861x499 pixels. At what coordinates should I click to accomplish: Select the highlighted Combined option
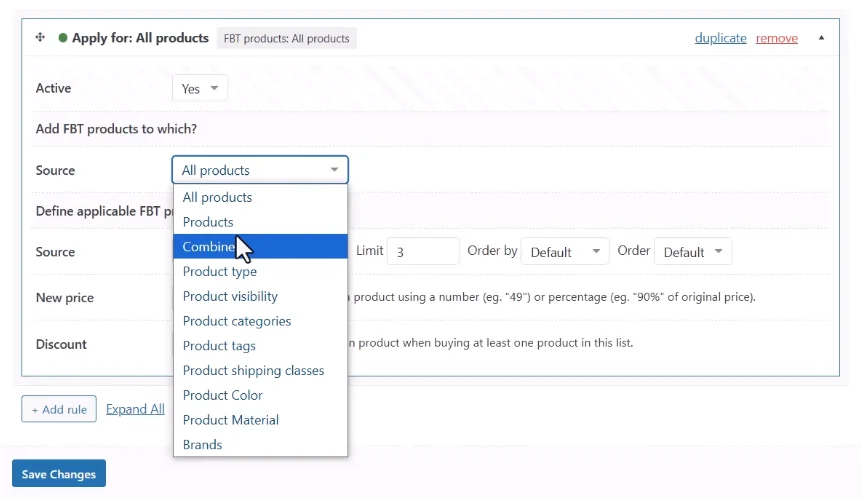209,247
